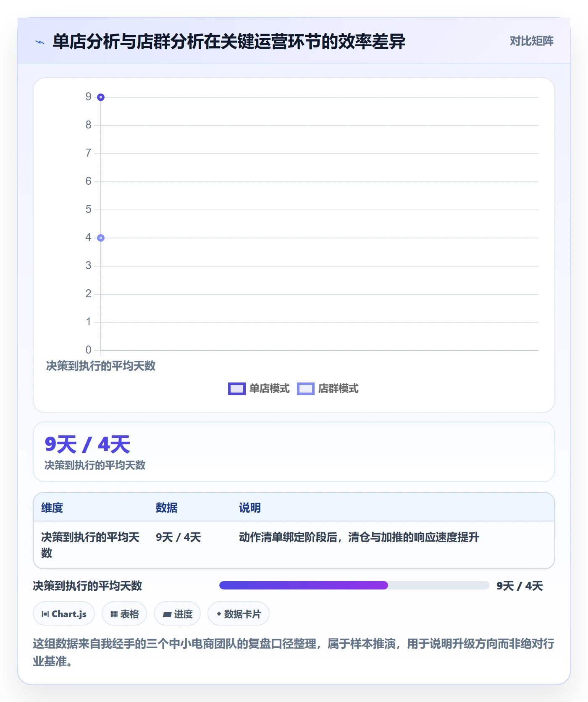Click the 数据 column header
The width and height of the screenshot is (588, 702).
(x=167, y=508)
